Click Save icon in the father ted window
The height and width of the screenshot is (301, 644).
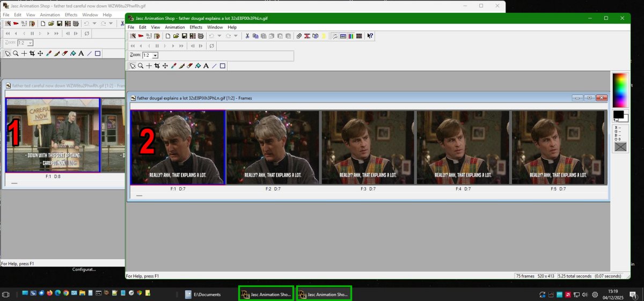coord(59,23)
